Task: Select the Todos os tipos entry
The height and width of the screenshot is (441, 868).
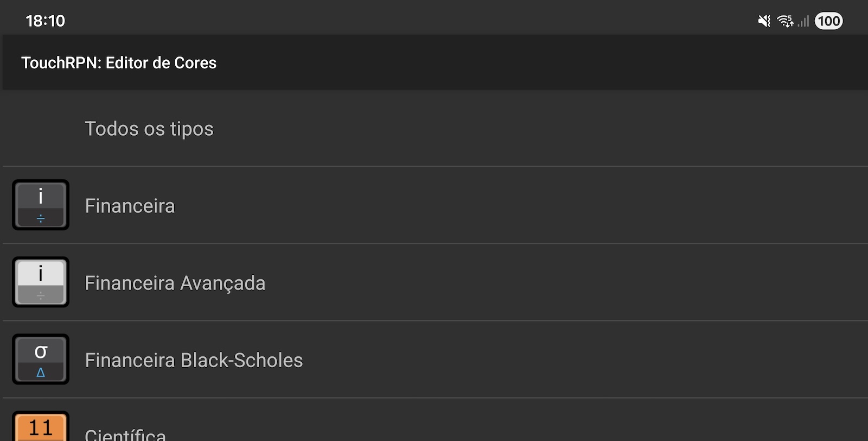Action: (x=149, y=129)
